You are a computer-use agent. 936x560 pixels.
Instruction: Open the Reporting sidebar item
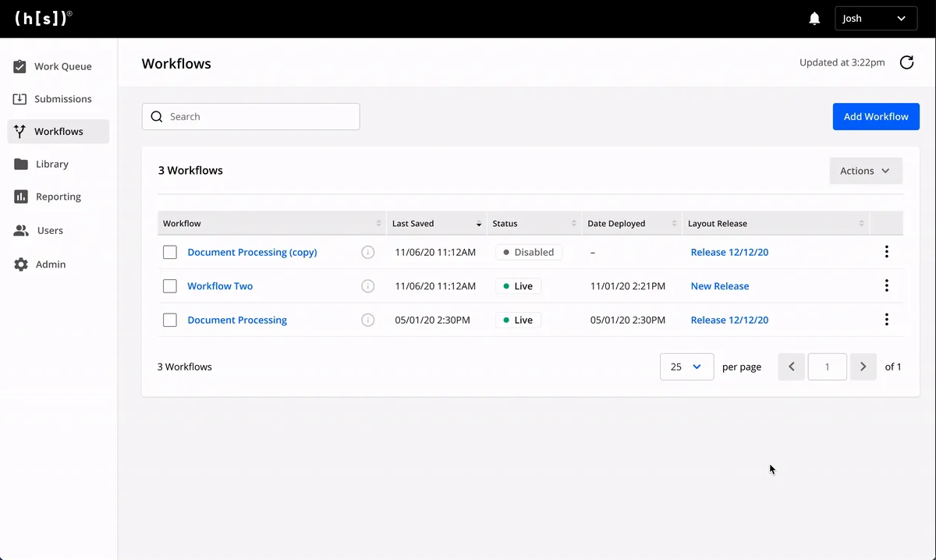tap(58, 197)
